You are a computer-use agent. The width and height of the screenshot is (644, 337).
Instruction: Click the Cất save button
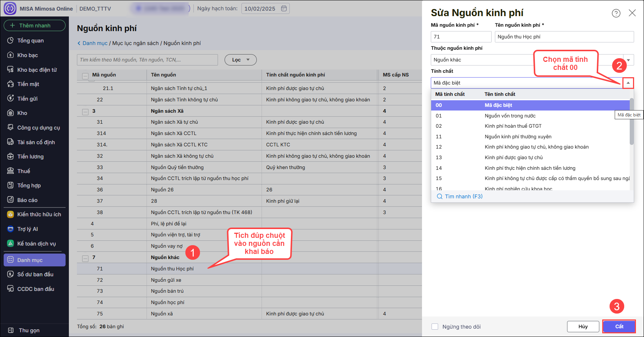pyautogui.click(x=619, y=326)
